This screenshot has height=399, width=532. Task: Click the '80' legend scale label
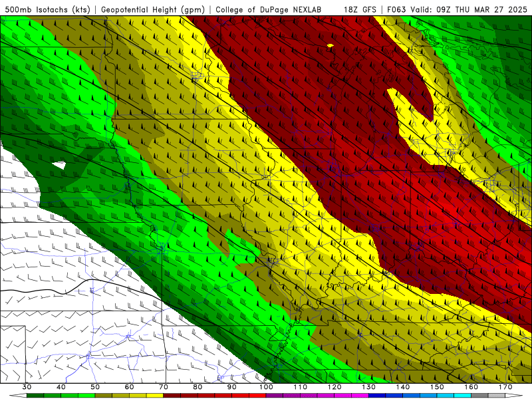(198, 387)
